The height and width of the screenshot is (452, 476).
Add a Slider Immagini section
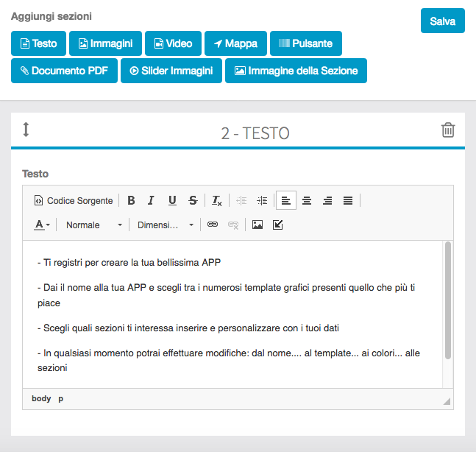point(171,71)
